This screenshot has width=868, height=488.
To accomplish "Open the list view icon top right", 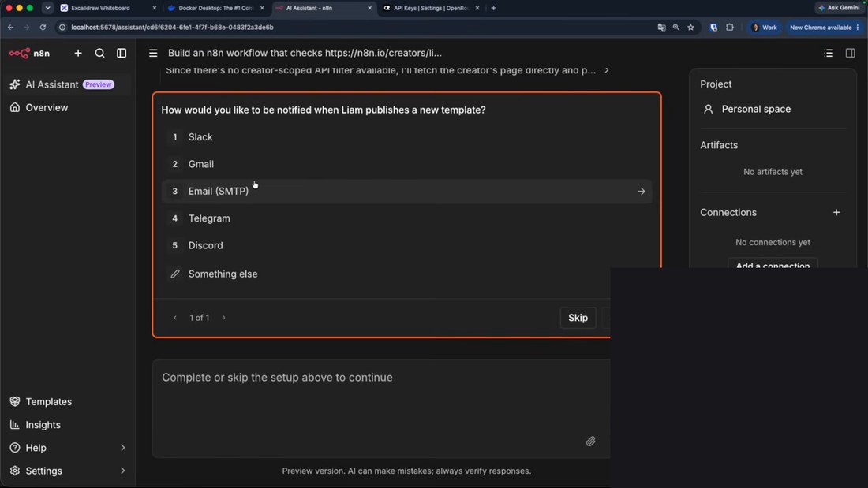I will [829, 53].
